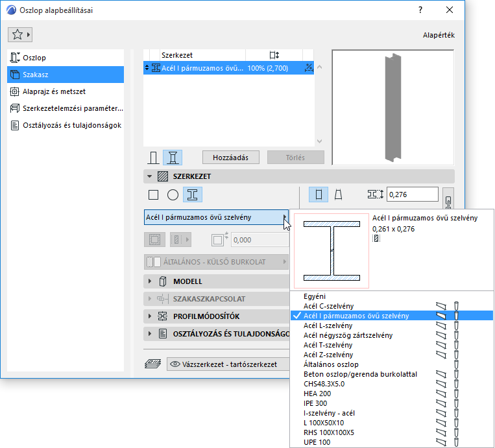Screen dimensions: 495x448
Task: Choose UPE 100 profile
Action: 391,442
